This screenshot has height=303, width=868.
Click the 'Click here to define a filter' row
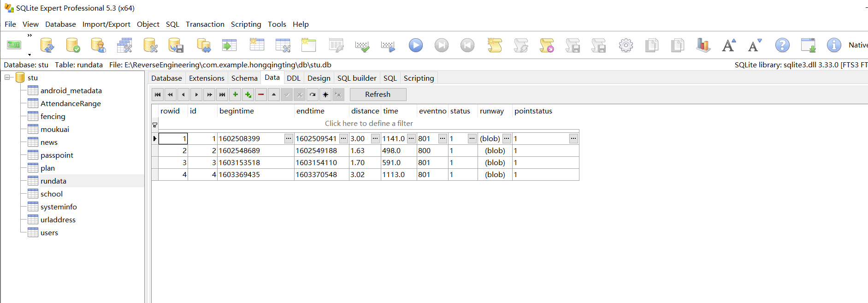coord(368,124)
